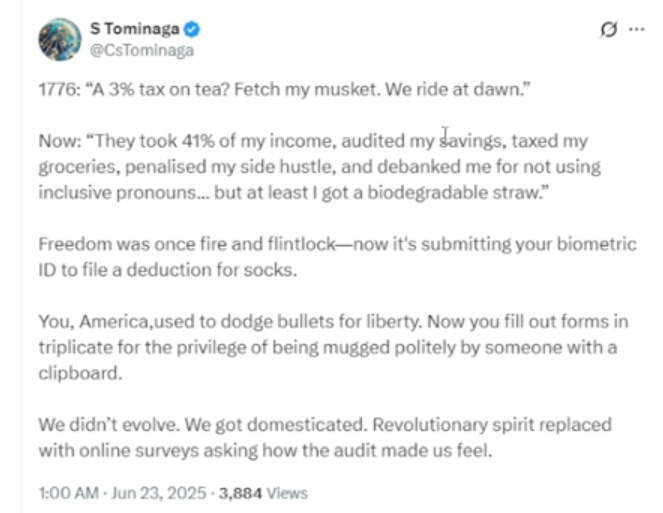Click the 1:00 AM timestamp

coord(68,493)
